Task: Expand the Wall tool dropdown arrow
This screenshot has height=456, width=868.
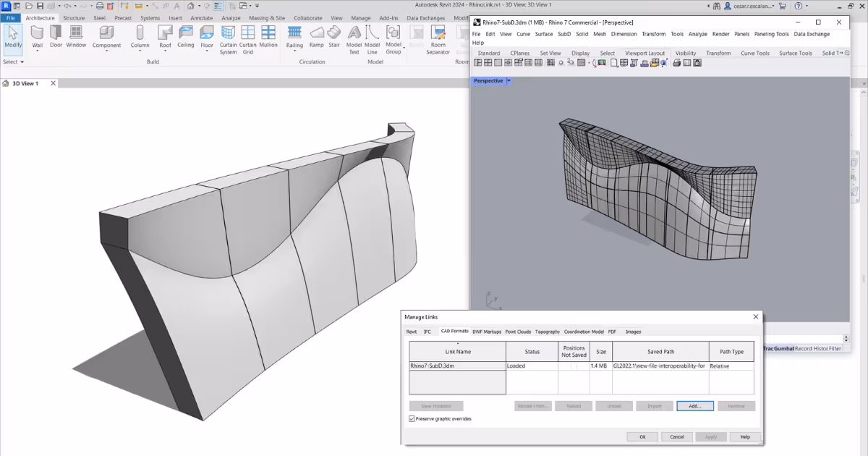Action: pyautogui.click(x=37, y=50)
